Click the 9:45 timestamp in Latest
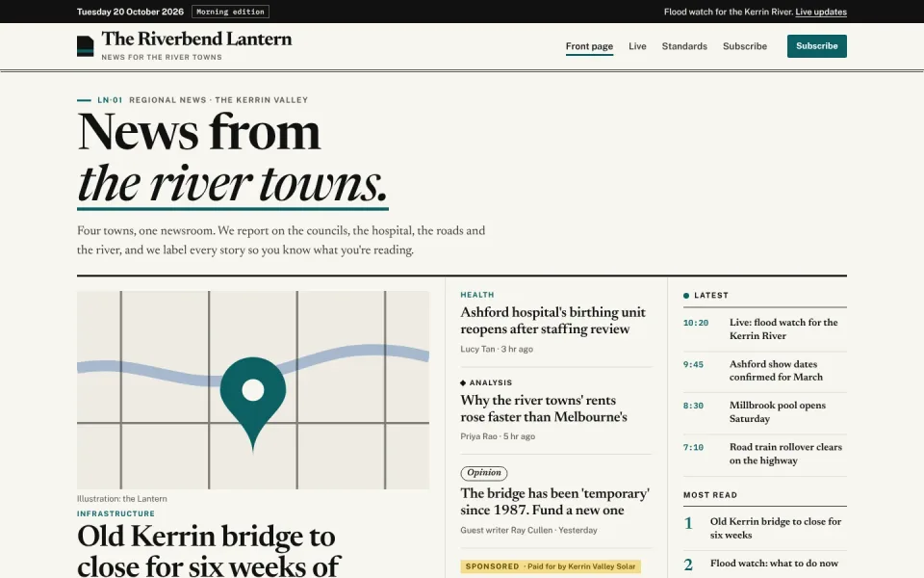Screen dimensions: 924x578 click(x=694, y=364)
